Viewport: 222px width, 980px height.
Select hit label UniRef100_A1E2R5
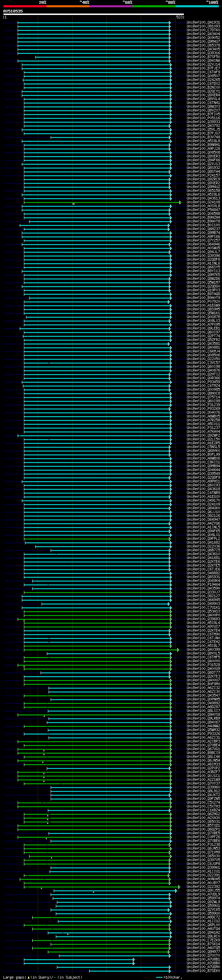tap(203, 443)
